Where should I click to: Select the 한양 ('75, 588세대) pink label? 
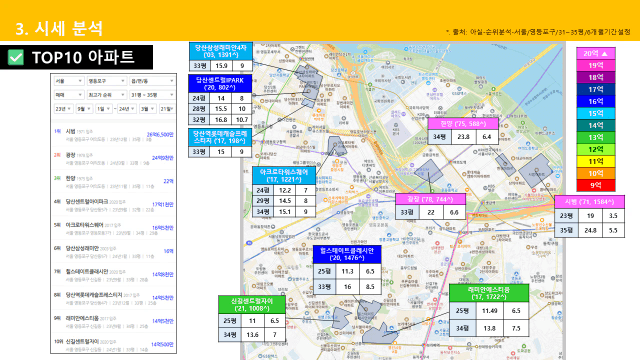coord(463,124)
